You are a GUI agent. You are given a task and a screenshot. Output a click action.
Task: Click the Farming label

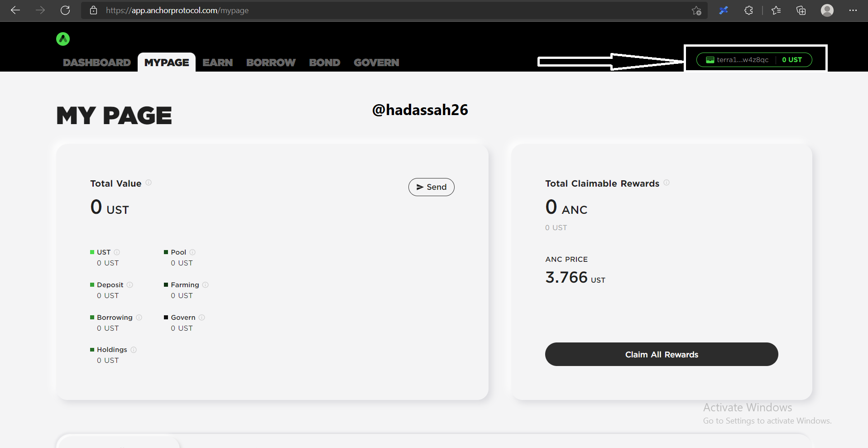[x=185, y=285]
